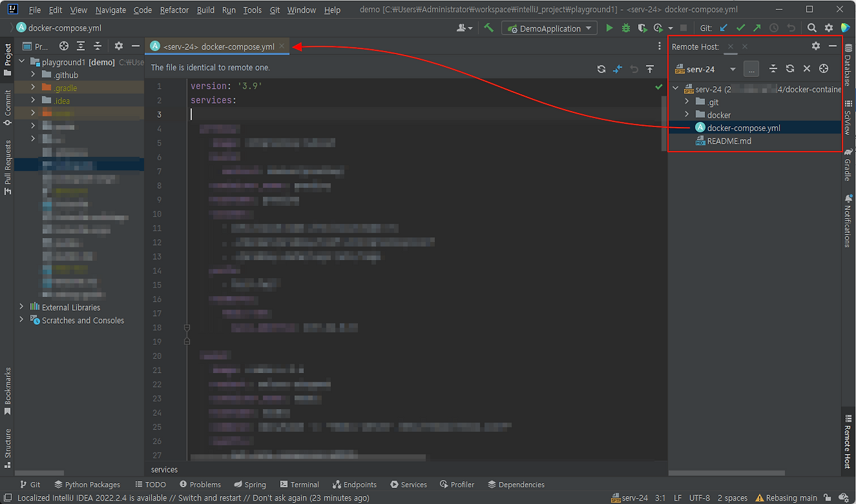This screenshot has height=504, width=856.
Task: Collapse the playground1 project root
Action: point(22,62)
